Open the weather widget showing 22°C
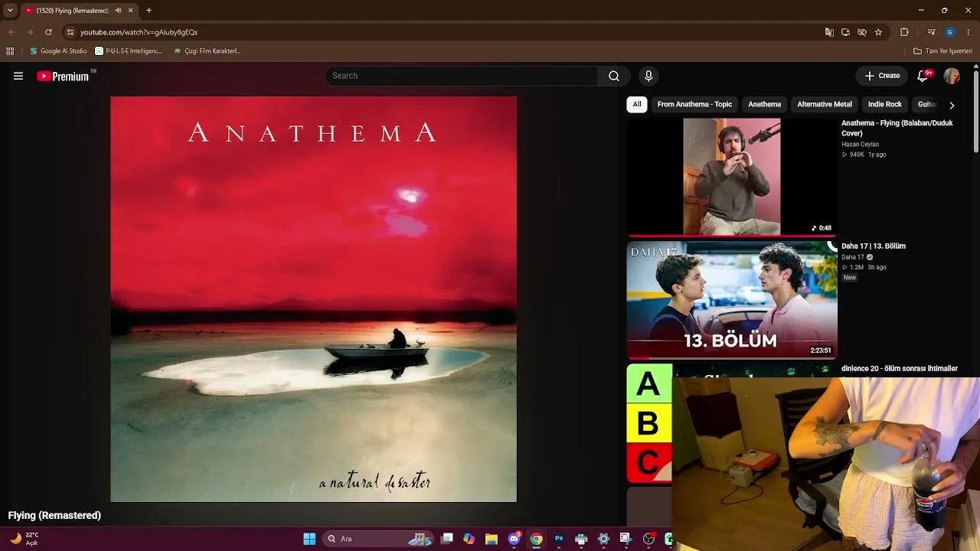This screenshot has width=980, height=551. [24, 539]
